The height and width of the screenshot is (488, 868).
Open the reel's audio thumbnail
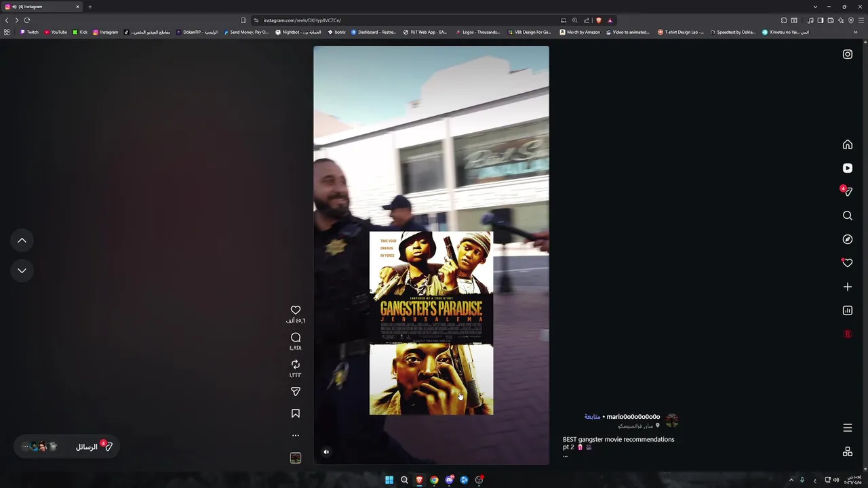(x=296, y=458)
